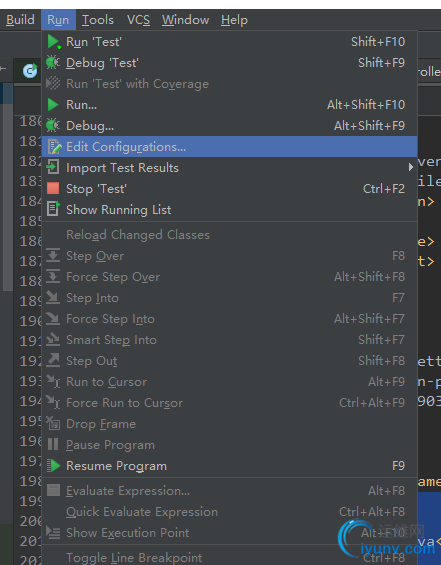441x565 pixels.
Task: Click the Run... green arrow icon
Action: (53, 105)
